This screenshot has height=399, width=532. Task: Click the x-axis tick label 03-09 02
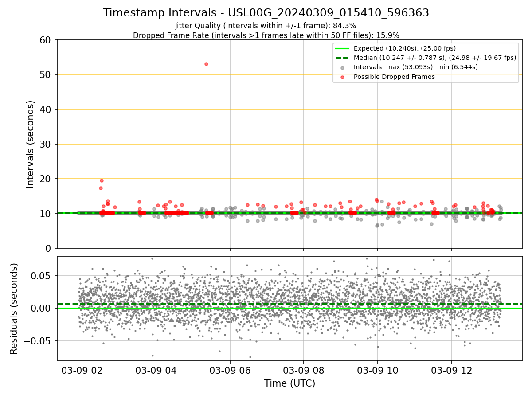pos(82,370)
